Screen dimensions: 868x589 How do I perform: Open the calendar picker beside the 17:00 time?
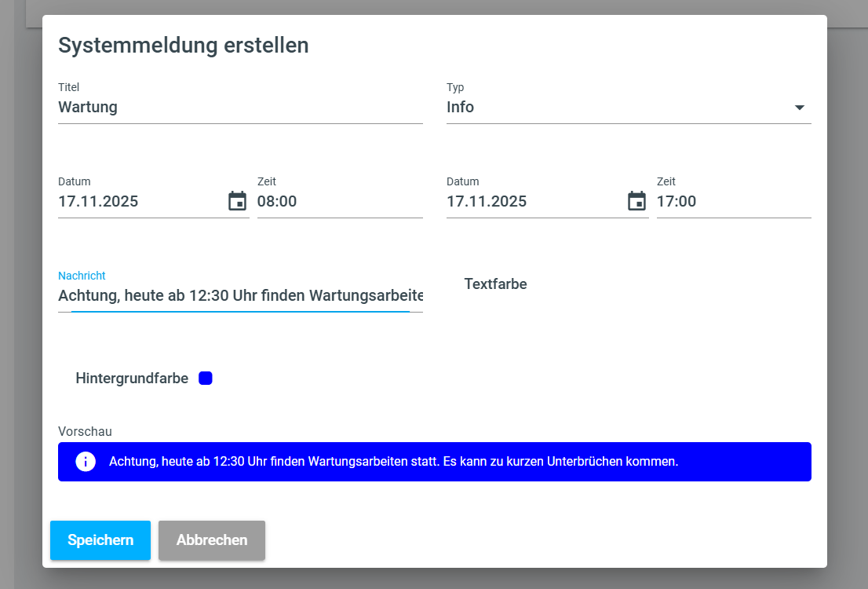pos(636,201)
